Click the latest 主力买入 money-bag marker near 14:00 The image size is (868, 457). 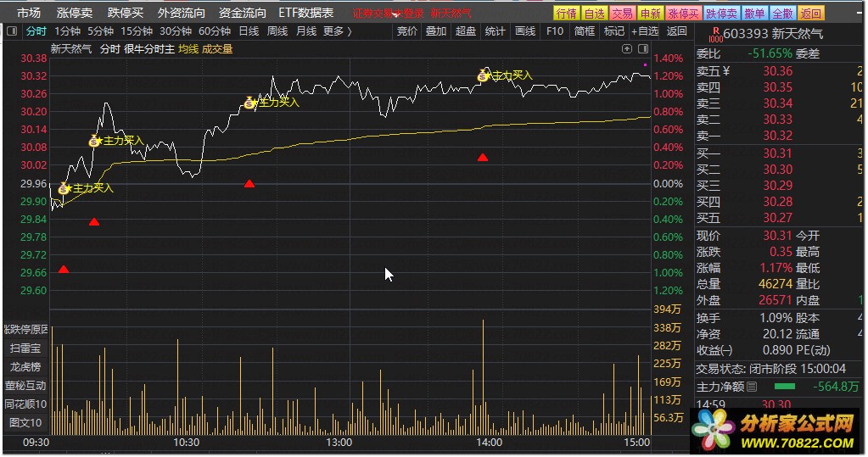coord(484,75)
